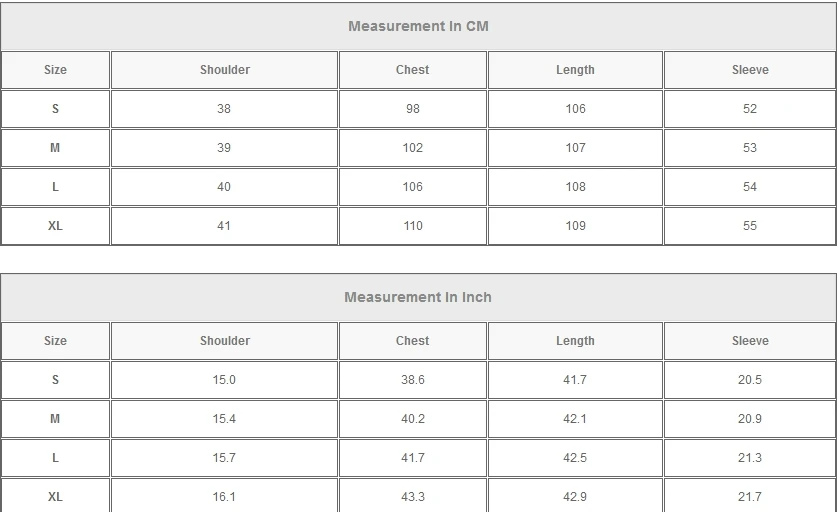Click the shoulder value 38
Screen dimensions: 837x512
[224, 109]
